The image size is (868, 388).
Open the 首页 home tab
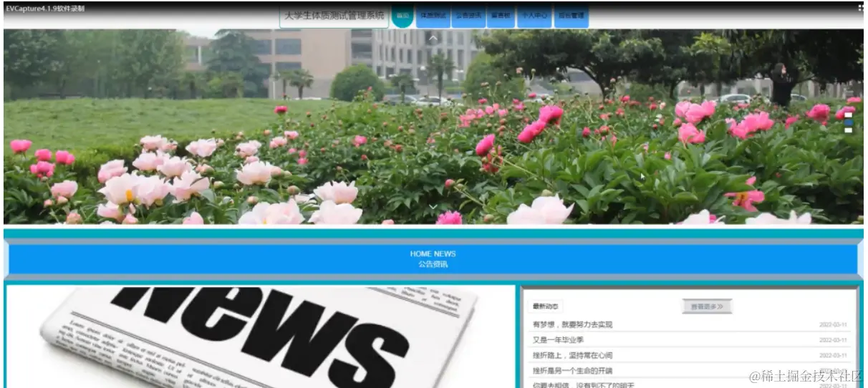coord(402,16)
